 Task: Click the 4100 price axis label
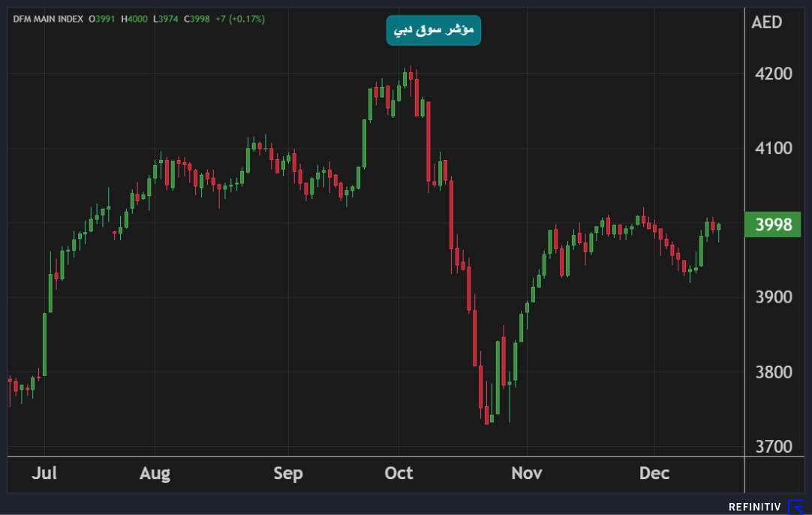coord(771,148)
